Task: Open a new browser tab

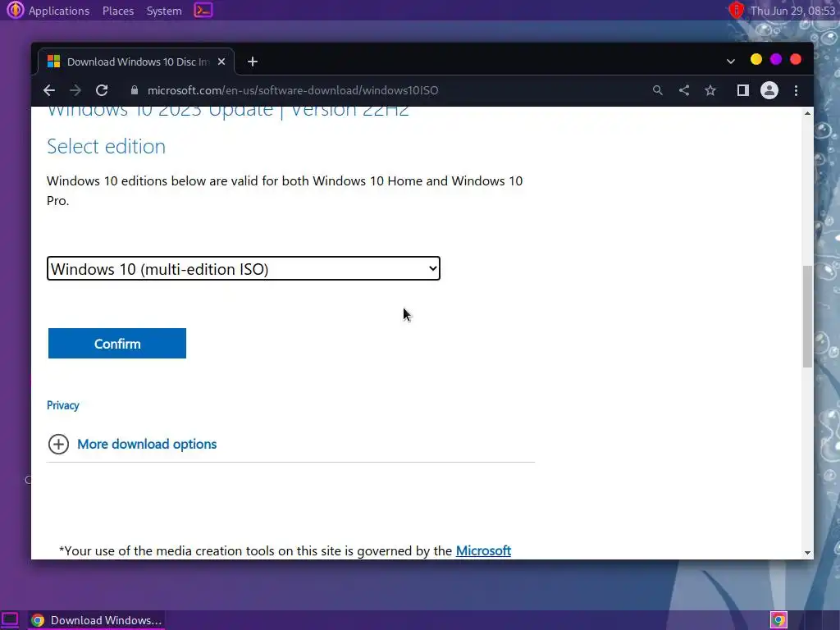Action: [253, 62]
